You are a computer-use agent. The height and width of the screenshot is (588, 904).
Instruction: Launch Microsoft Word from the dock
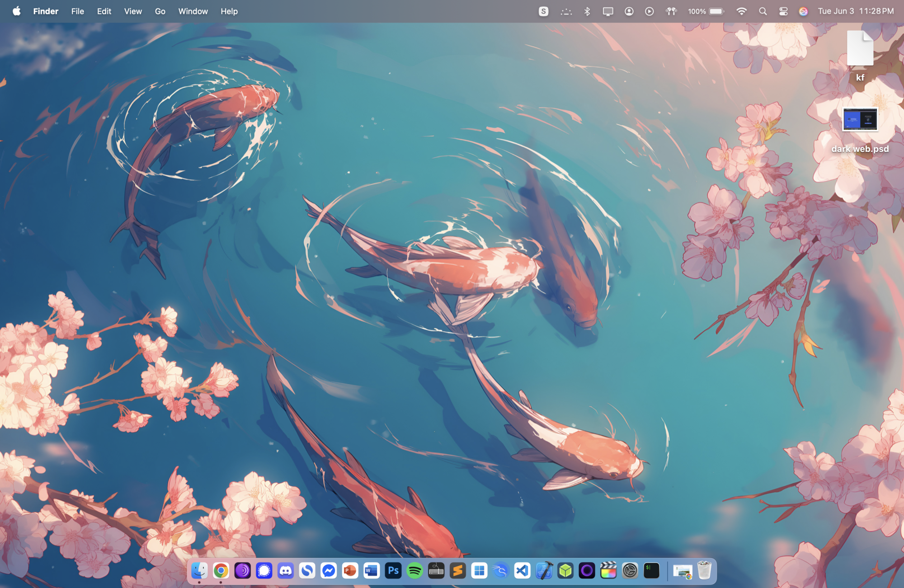click(x=372, y=571)
